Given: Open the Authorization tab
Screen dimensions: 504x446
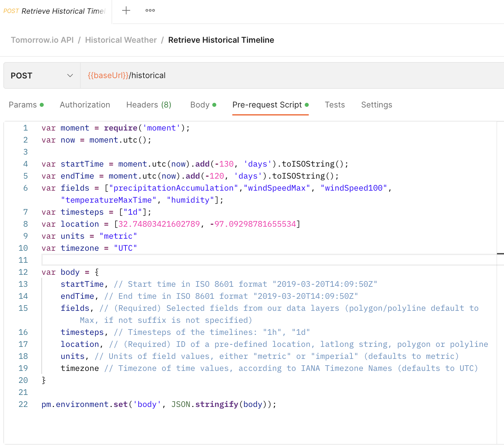Looking at the screenshot, I should [85, 105].
